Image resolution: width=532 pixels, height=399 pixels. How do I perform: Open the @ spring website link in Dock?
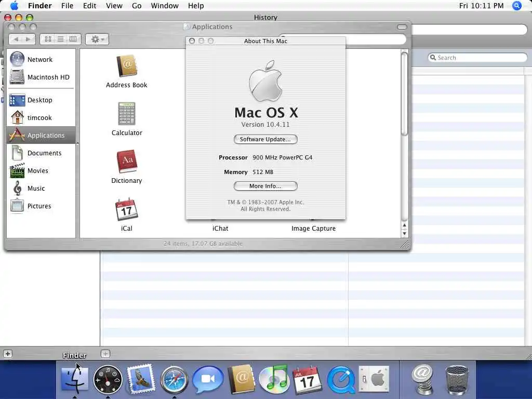(x=422, y=380)
